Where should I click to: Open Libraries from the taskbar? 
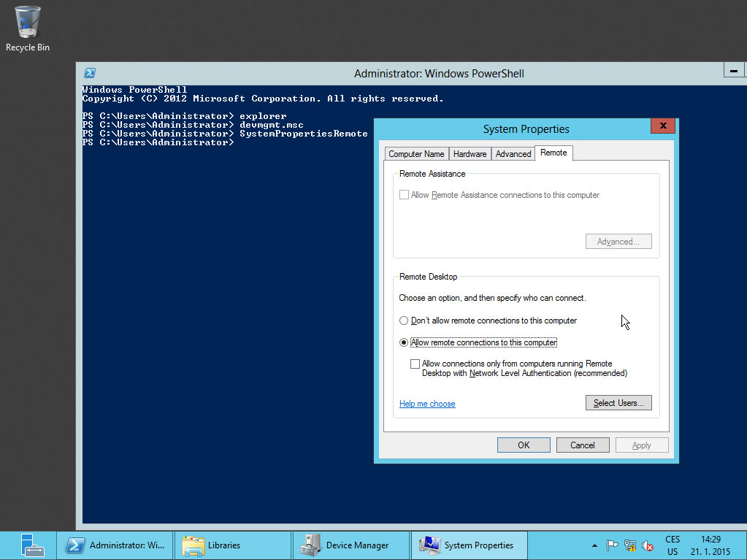[234, 545]
